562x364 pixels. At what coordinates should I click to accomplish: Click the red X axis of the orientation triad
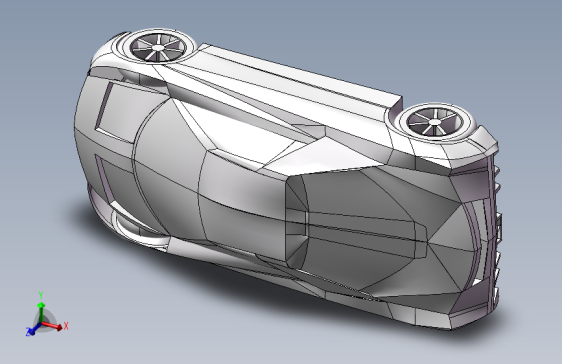[54, 326]
